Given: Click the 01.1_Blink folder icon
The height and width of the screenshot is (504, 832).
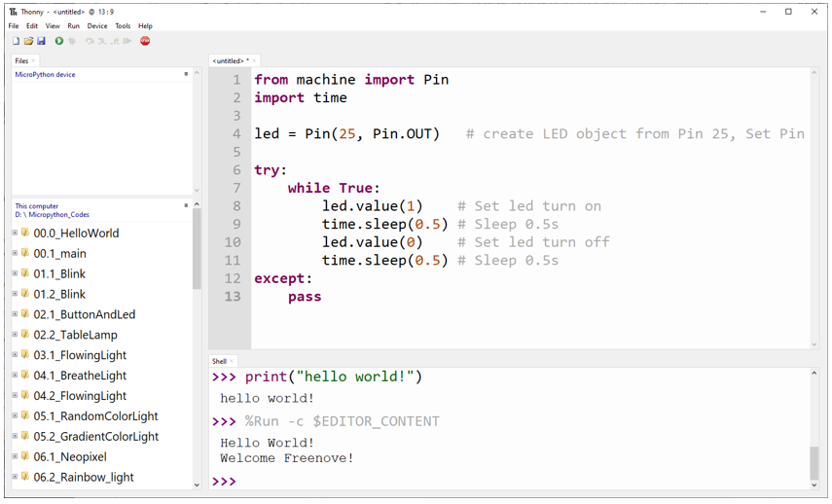Looking at the screenshot, I should click(x=25, y=273).
